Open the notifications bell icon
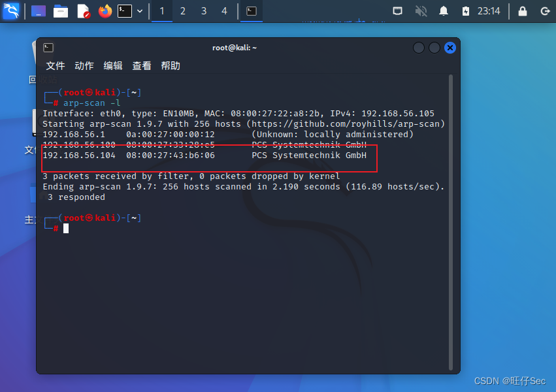This screenshot has width=556, height=392. click(443, 11)
